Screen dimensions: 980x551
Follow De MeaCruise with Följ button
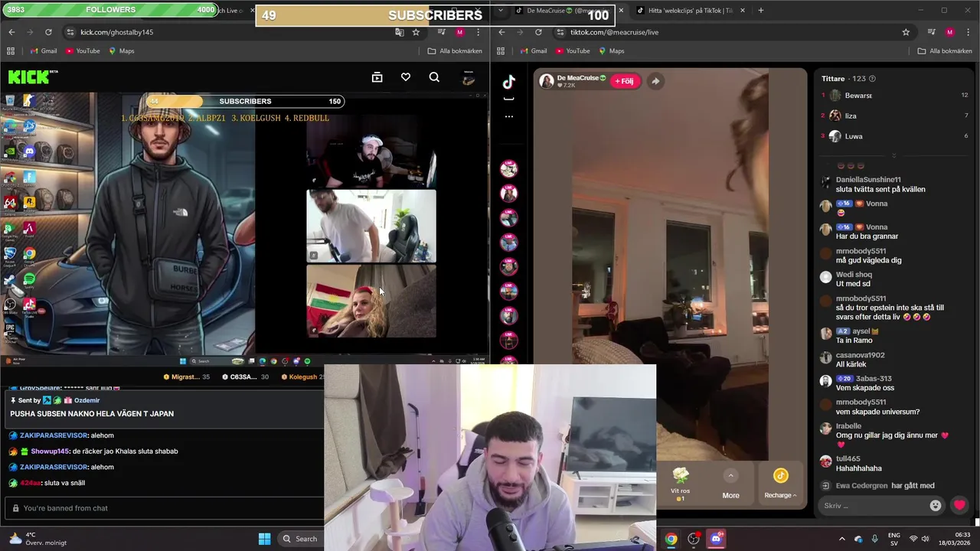tap(624, 81)
